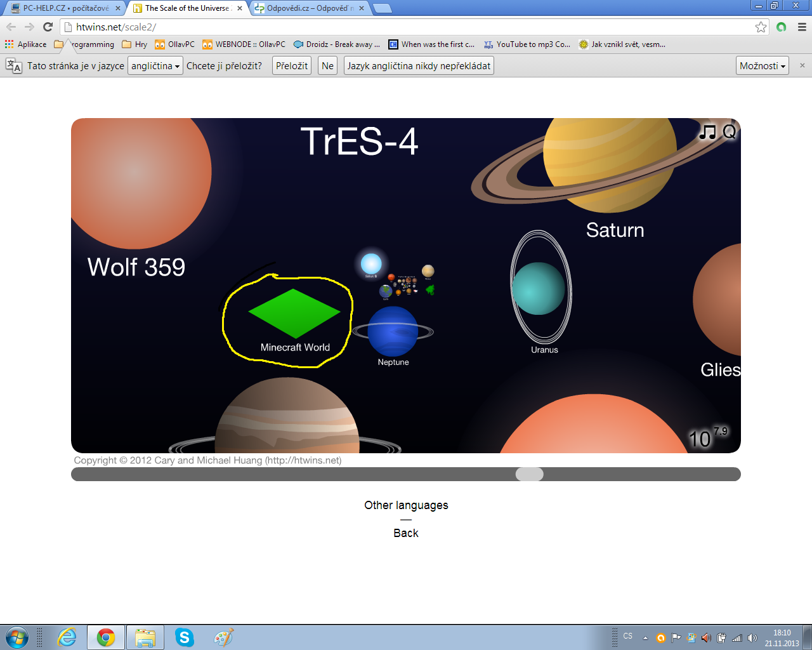The width and height of the screenshot is (812, 650).
Task: Open the When was the first c... bookmark
Action: click(x=431, y=44)
